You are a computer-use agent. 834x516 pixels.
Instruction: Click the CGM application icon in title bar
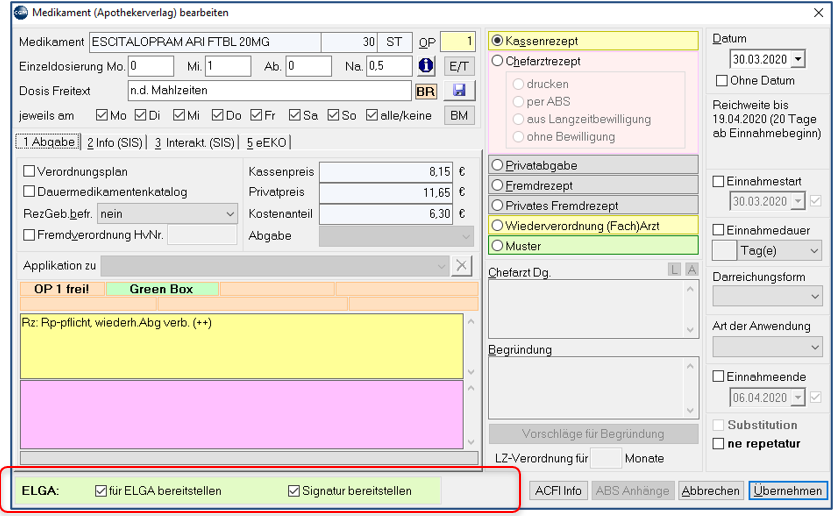21,12
